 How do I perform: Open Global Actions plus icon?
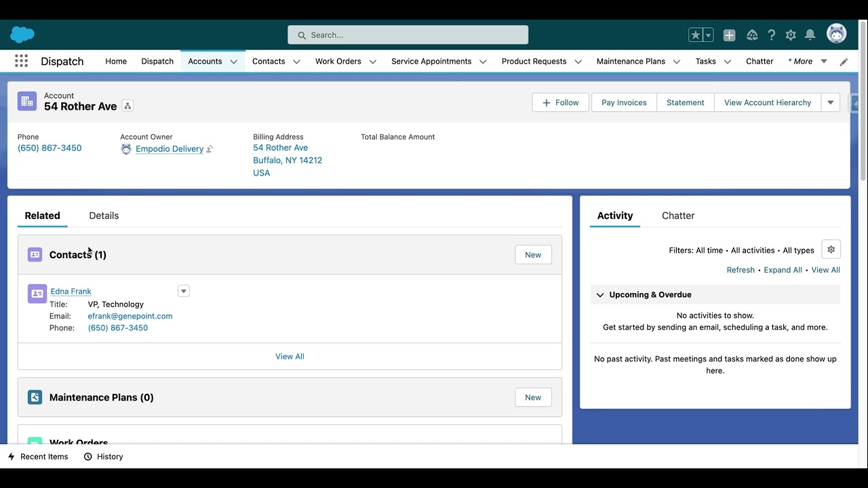click(x=729, y=35)
